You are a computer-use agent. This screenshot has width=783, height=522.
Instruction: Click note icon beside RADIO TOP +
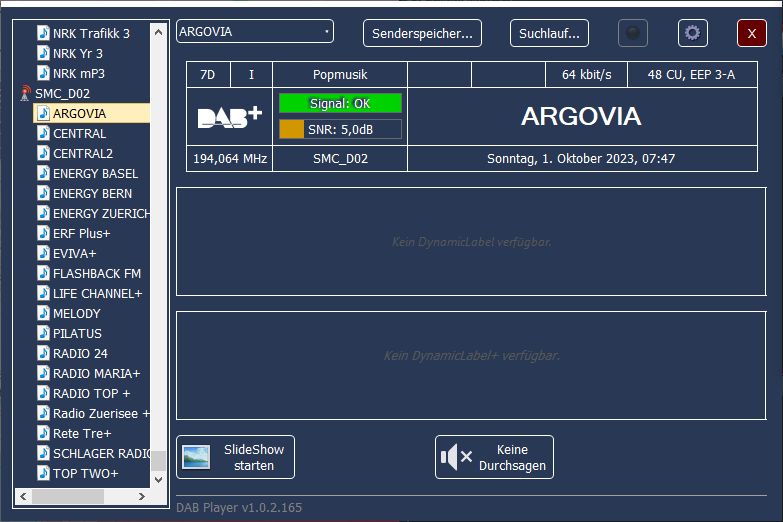[x=43, y=393]
